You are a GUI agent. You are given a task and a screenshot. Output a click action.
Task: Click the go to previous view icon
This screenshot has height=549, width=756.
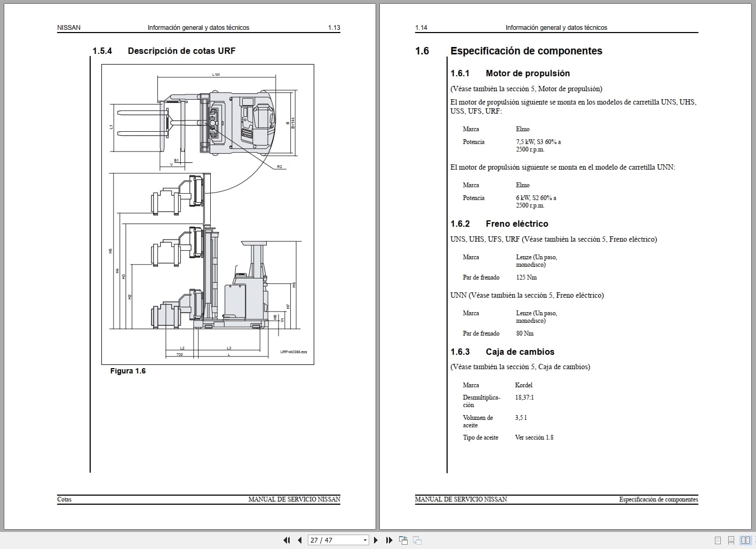(403, 540)
